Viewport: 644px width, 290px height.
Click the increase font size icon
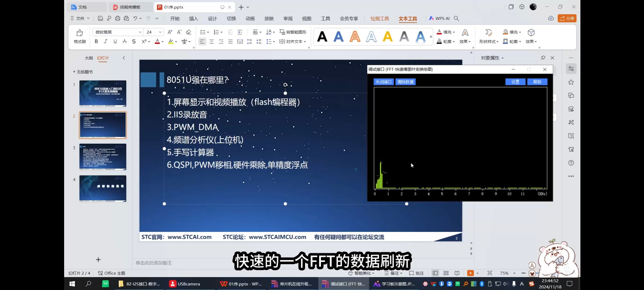click(x=170, y=32)
